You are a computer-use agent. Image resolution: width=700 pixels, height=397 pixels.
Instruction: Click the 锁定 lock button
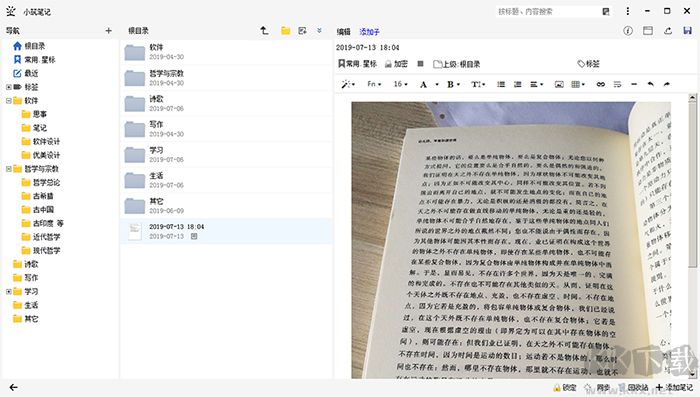pyautogui.click(x=565, y=388)
